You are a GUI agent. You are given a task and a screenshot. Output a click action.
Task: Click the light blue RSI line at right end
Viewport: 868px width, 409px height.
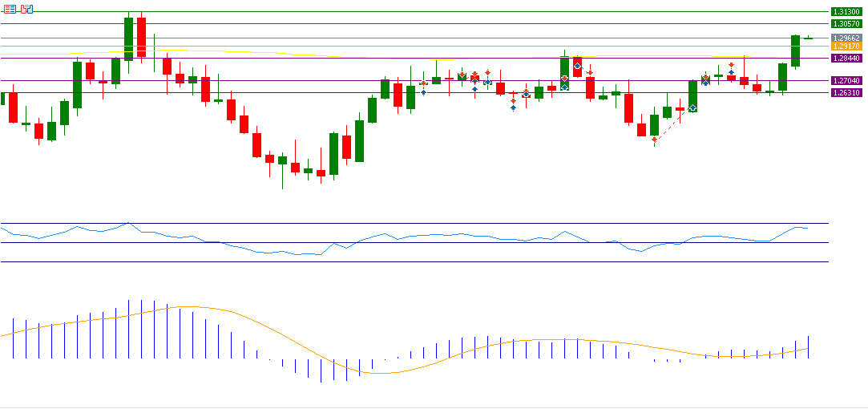[x=805, y=228]
